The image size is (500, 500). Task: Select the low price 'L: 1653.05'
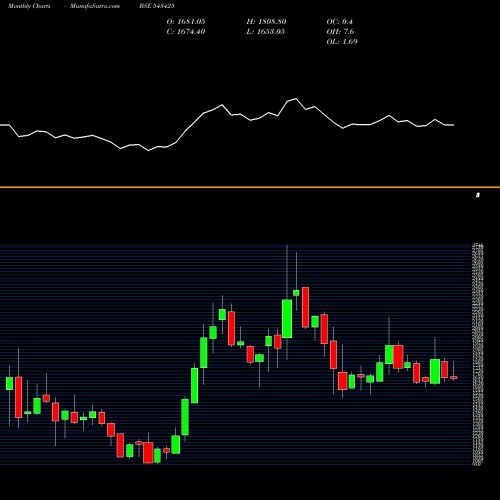point(266,32)
